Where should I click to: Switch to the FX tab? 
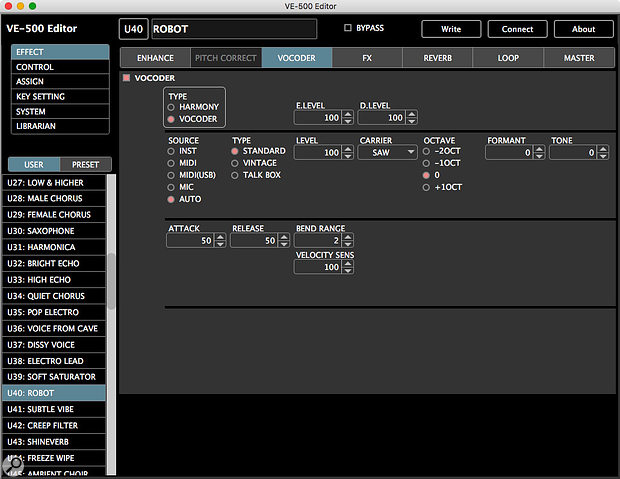pos(367,58)
